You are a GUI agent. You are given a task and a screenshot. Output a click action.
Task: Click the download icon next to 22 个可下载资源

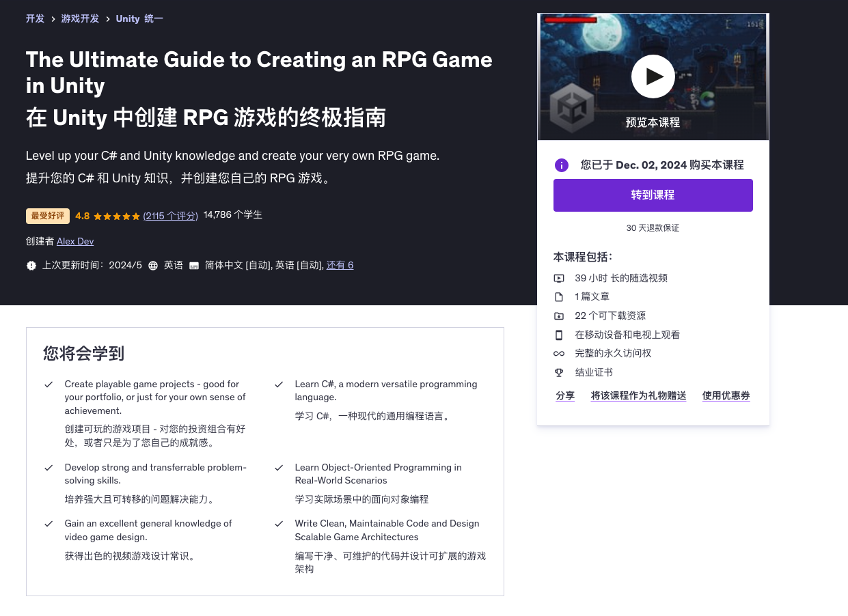tap(559, 316)
